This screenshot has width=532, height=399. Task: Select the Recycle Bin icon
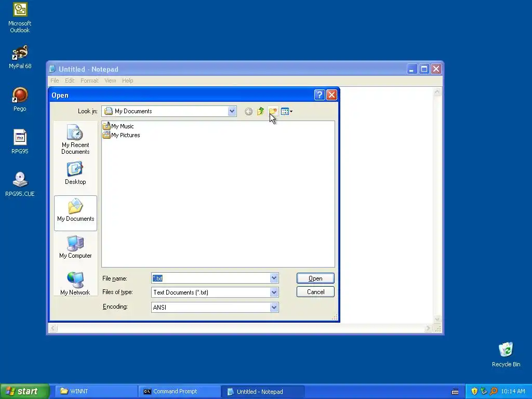506,354
